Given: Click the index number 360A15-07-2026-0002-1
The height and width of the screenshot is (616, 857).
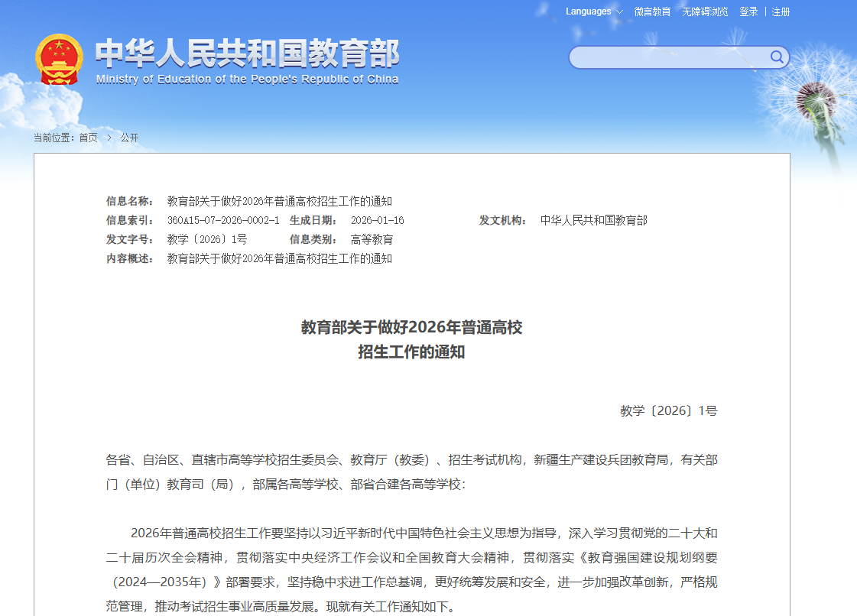Looking at the screenshot, I should [x=223, y=220].
